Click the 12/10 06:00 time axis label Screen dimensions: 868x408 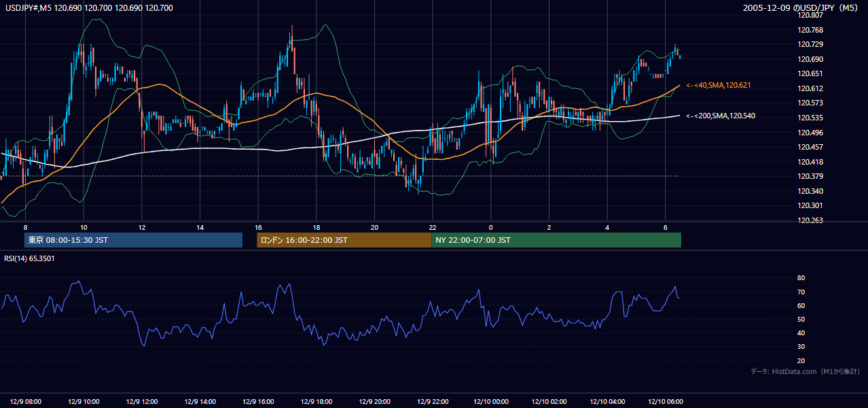pyautogui.click(x=666, y=402)
